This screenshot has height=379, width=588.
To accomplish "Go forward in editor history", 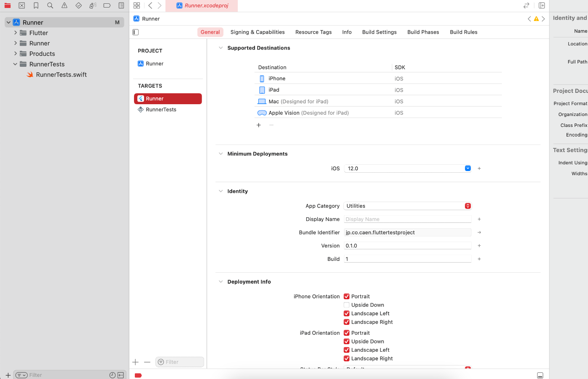I will pyautogui.click(x=160, y=5).
